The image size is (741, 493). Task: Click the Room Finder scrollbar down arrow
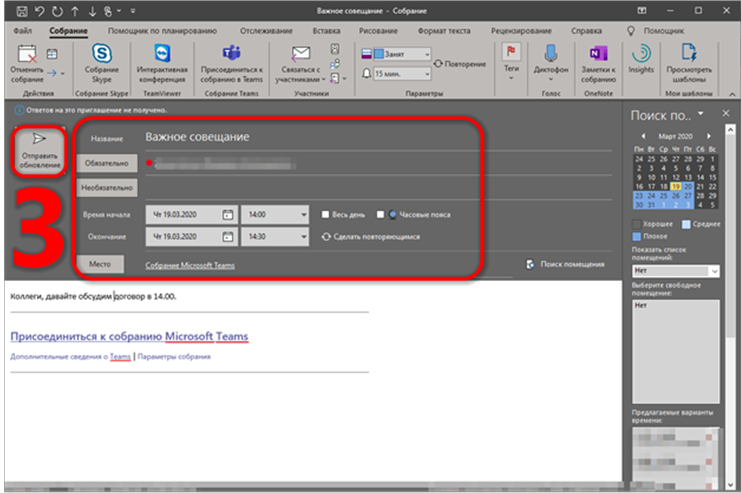coord(731,485)
